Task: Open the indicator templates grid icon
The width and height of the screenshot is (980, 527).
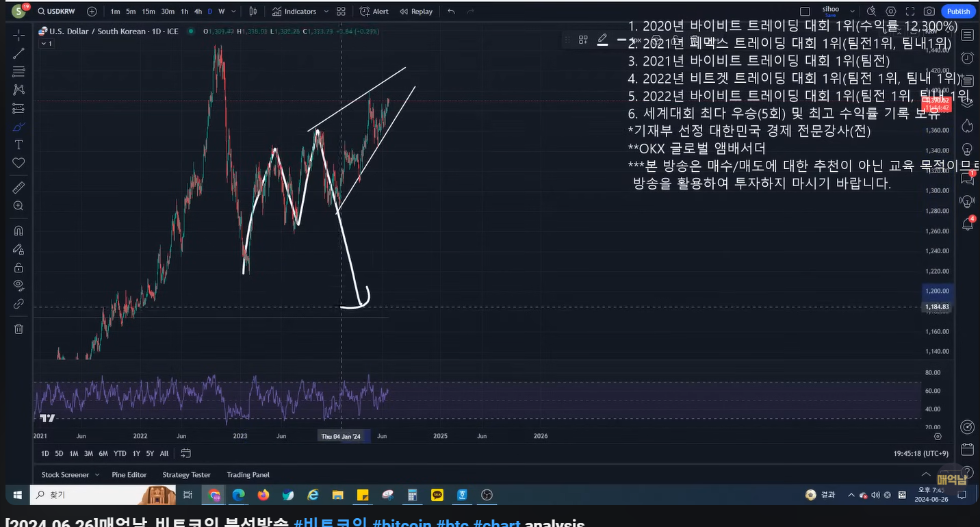Action: (x=341, y=11)
